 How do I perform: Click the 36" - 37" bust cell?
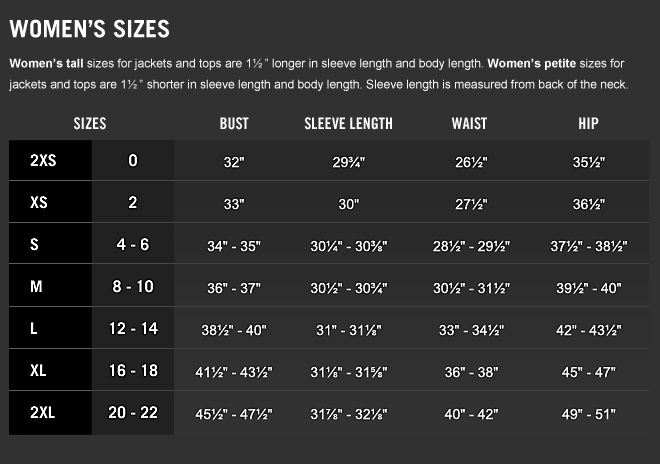[x=234, y=288]
